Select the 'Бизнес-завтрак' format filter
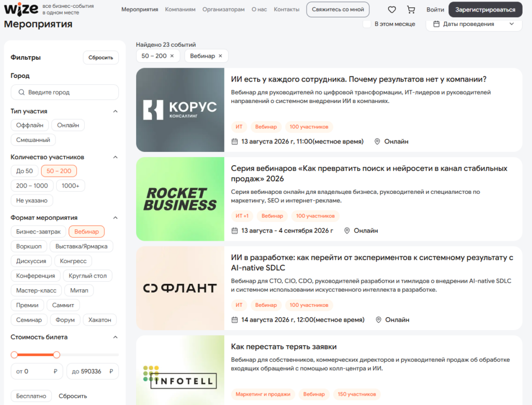532x405 pixels. coord(38,231)
